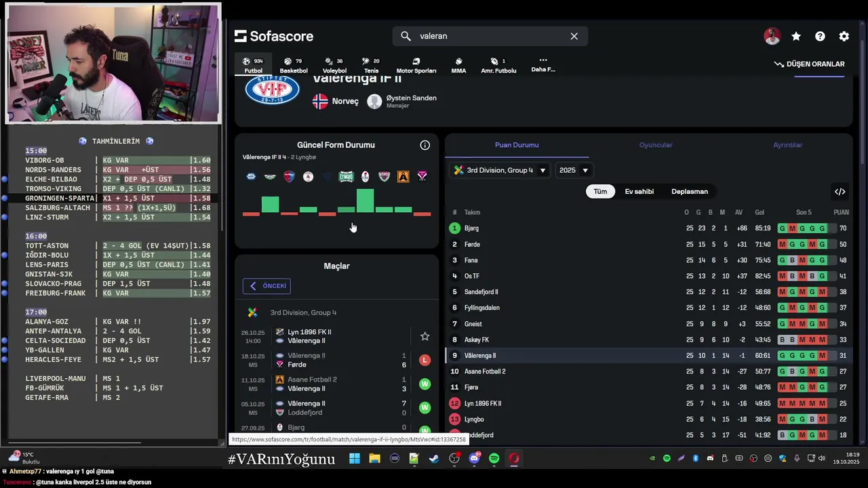Open the Futbol sport icon tab
Screen dimensions: 868x488
coord(253,65)
